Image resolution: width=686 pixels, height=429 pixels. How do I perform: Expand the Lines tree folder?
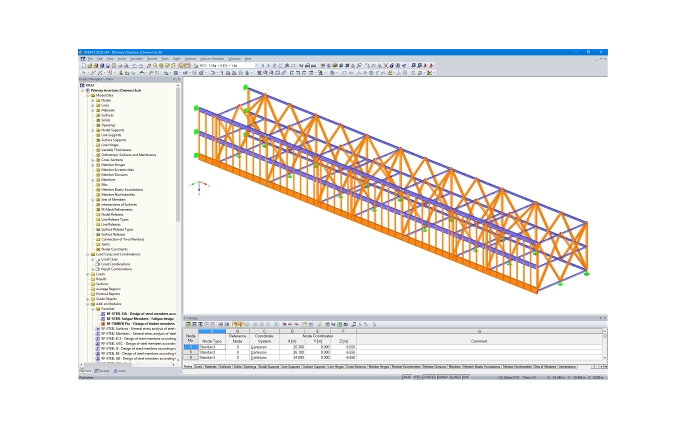pyautogui.click(x=93, y=105)
